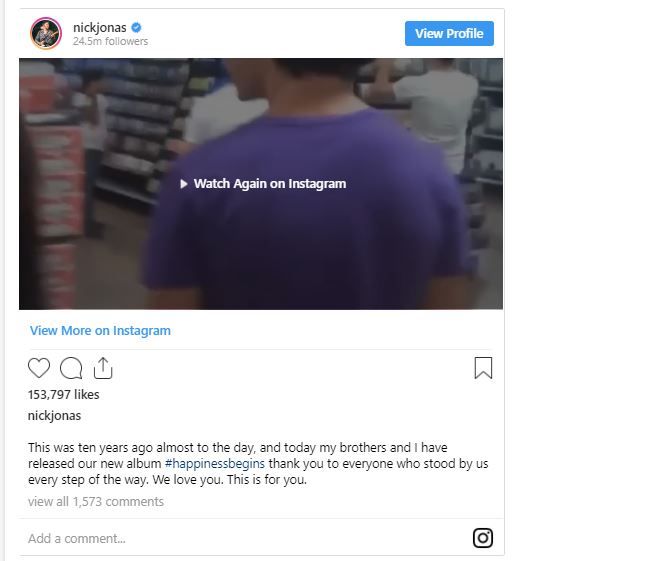Image resolution: width=660 pixels, height=561 pixels.
Task: Save the post with the bookmark icon
Action: [x=483, y=368]
